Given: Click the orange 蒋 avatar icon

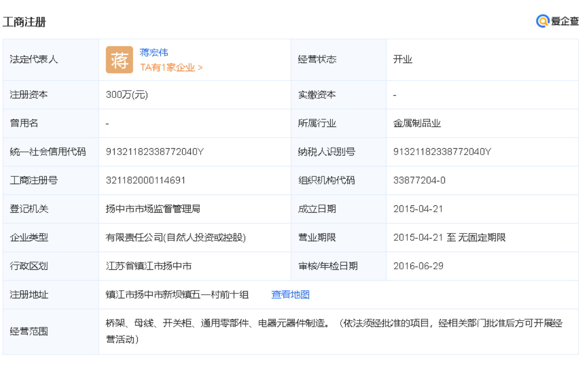Looking at the screenshot, I should tap(119, 60).
